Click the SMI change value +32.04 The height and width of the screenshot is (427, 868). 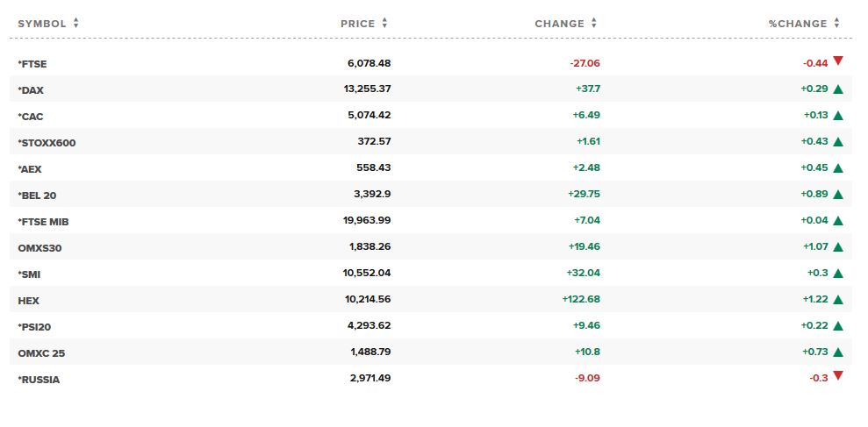pyautogui.click(x=584, y=273)
